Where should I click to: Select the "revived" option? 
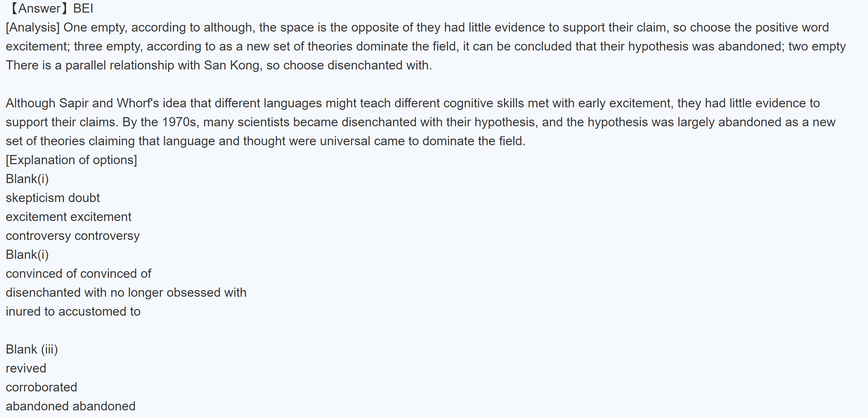(x=26, y=368)
